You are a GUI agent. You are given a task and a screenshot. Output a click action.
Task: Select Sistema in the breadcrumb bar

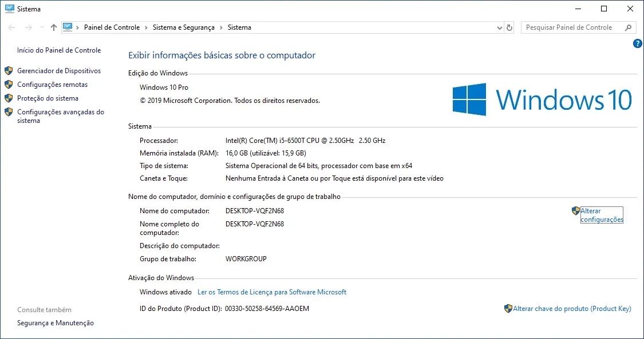(239, 27)
